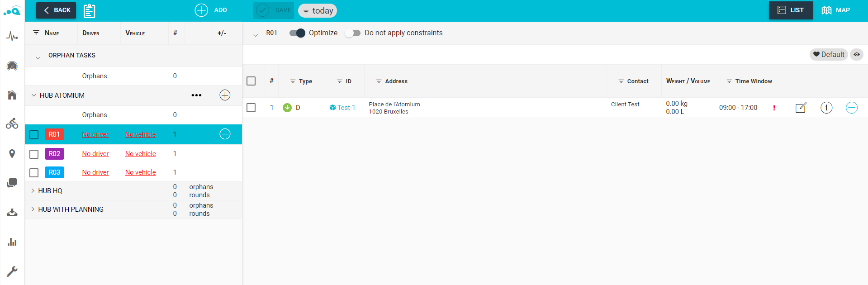Image resolution: width=868 pixels, height=285 pixels.
Task: Open task link Test-1
Action: coord(342,108)
